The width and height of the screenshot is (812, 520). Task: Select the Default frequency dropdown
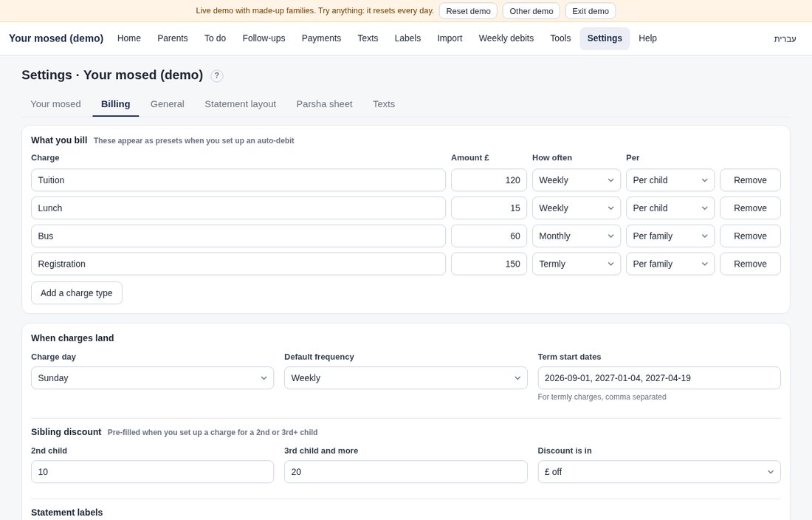tap(405, 378)
